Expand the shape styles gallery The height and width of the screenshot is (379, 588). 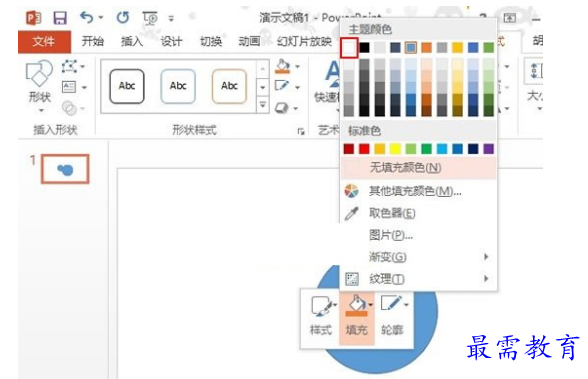tap(263, 105)
